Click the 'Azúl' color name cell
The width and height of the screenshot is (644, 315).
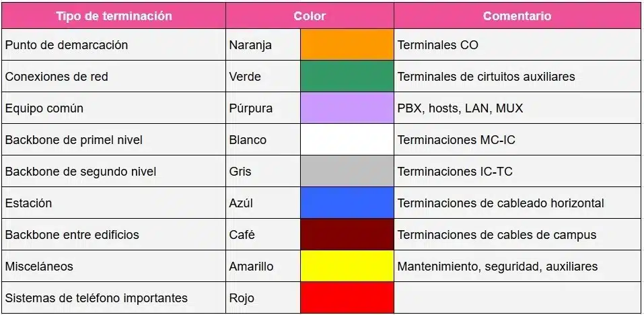[x=242, y=203]
